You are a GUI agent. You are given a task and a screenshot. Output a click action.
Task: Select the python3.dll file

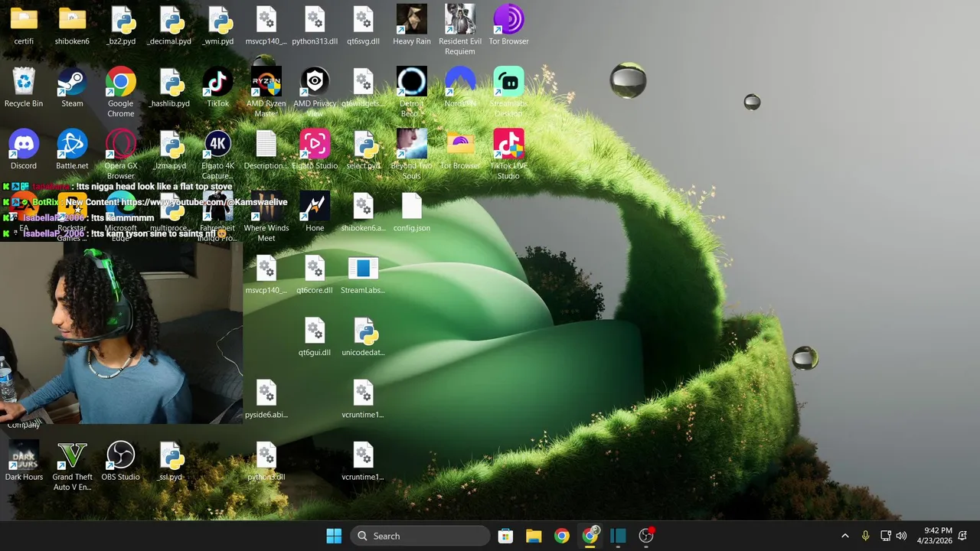pyautogui.click(x=266, y=461)
